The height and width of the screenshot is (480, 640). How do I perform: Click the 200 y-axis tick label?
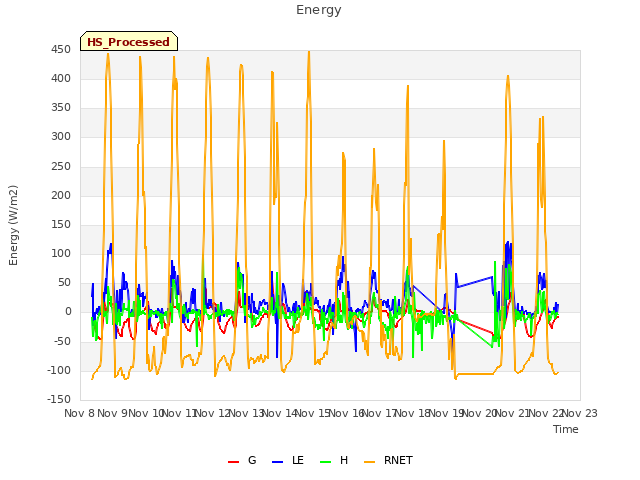coord(61,196)
